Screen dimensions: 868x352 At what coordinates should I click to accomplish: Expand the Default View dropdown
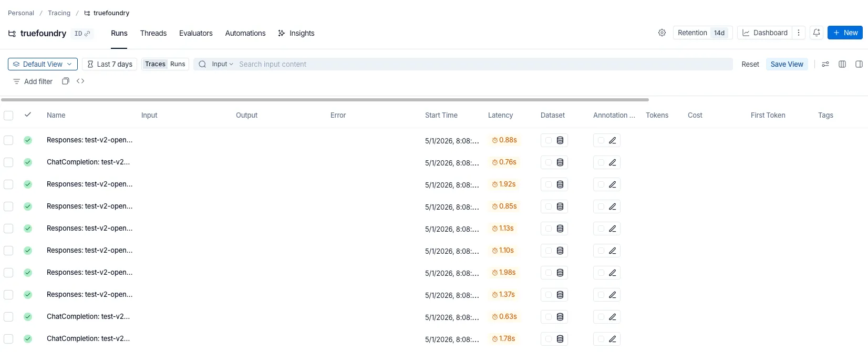click(43, 64)
